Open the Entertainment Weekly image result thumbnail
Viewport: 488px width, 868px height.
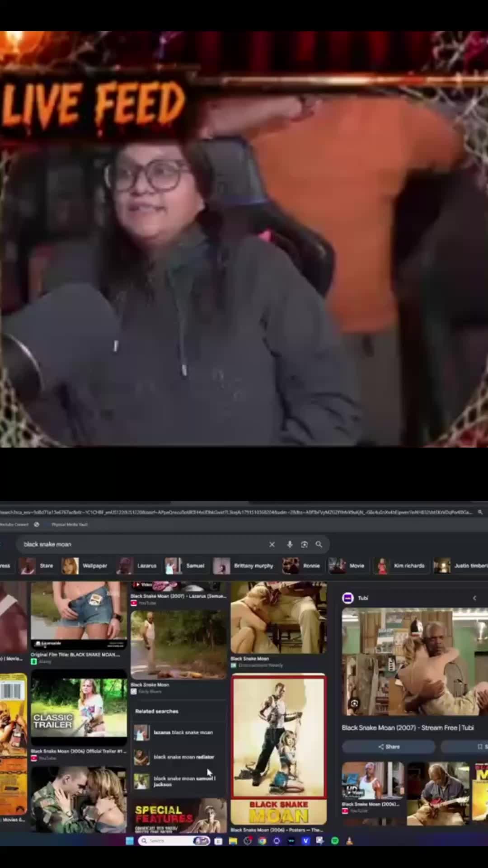tap(279, 618)
